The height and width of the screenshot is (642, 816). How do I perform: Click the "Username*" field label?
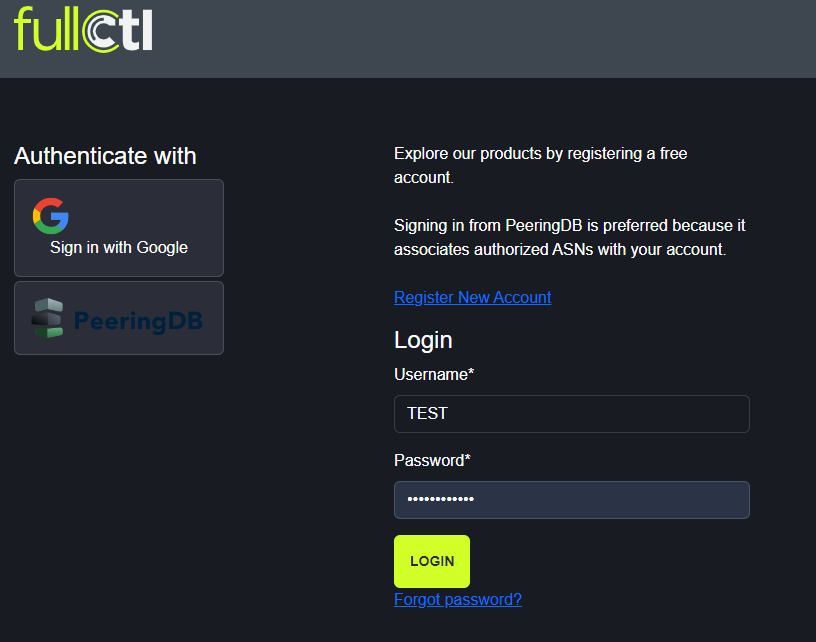(434, 374)
